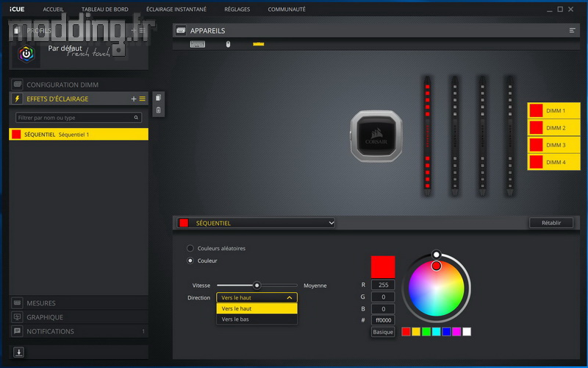This screenshot has height=368, width=588.
Task: Select the Couleurs aléatoires radio button
Action: coord(190,248)
